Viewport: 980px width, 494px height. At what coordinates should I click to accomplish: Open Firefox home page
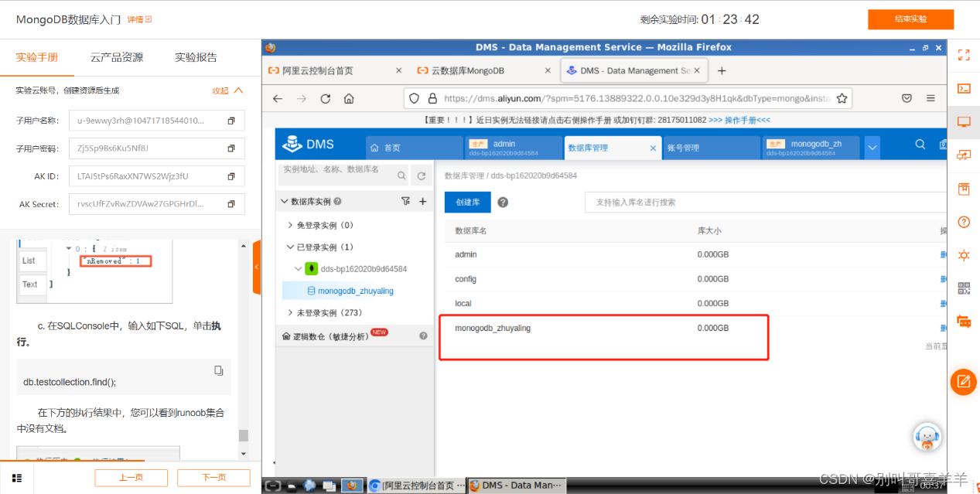tap(349, 98)
